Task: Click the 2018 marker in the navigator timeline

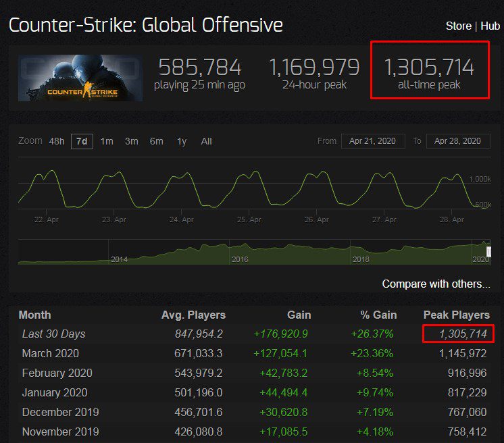Action: pos(361,259)
